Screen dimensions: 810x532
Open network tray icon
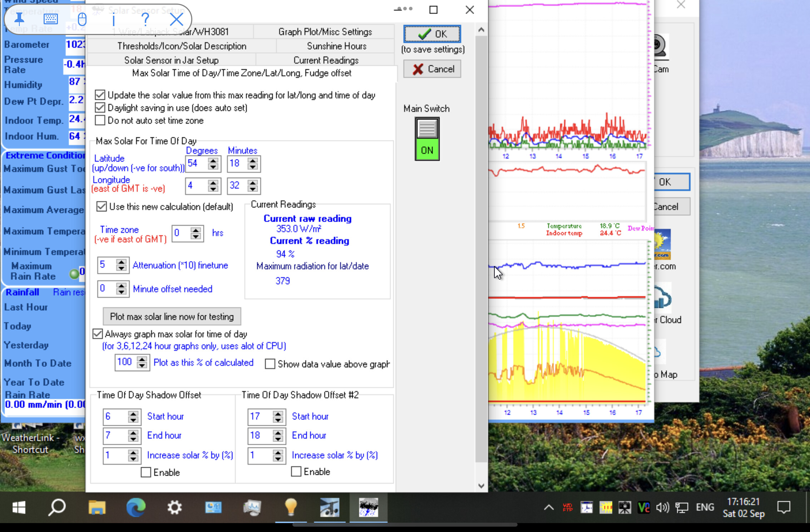pos(681,507)
